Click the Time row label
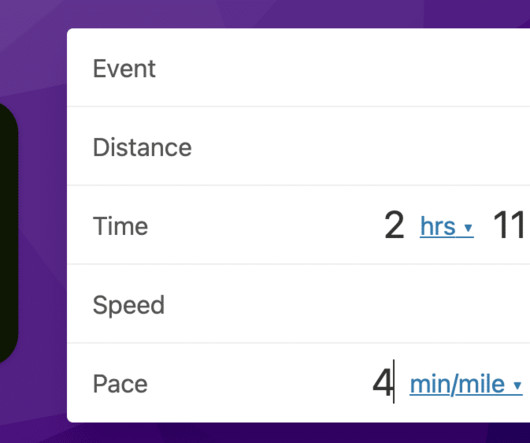530x443 pixels. 120,226
